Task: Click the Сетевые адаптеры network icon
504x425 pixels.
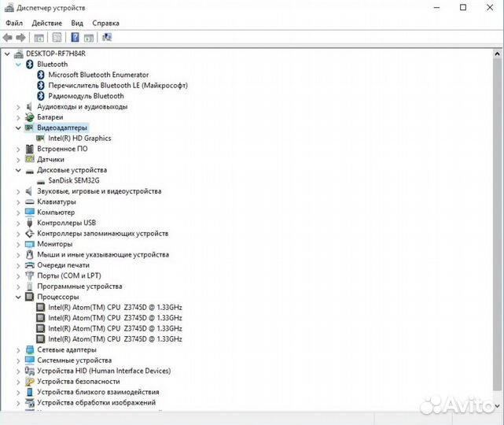Action: pyautogui.click(x=30, y=349)
